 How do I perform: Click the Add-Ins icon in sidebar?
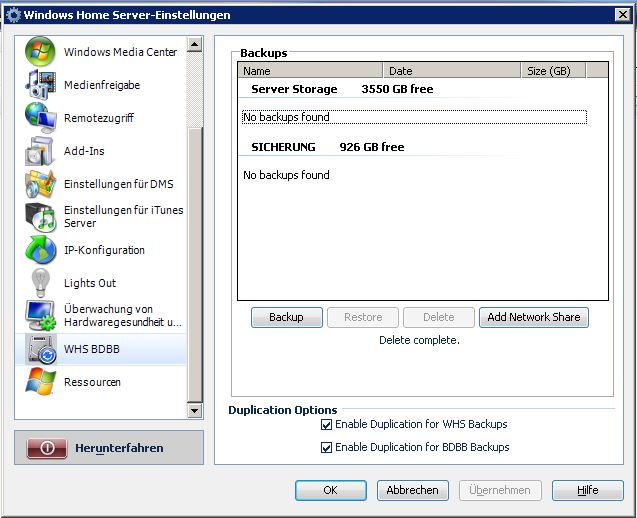(x=41, y=151)
